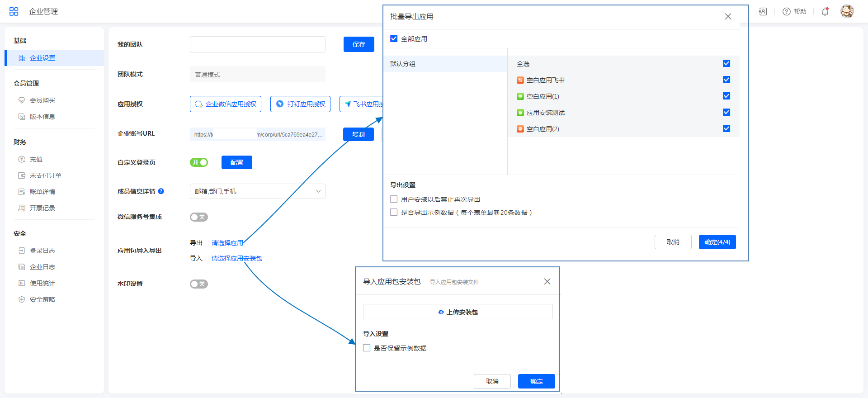Click the upload cloud icon for 上传安装包

[441, 312]
